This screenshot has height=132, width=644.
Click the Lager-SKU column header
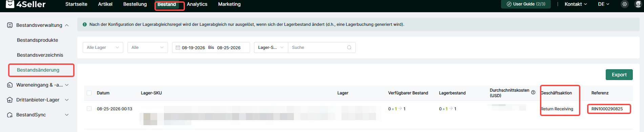(x=151, y=93)
